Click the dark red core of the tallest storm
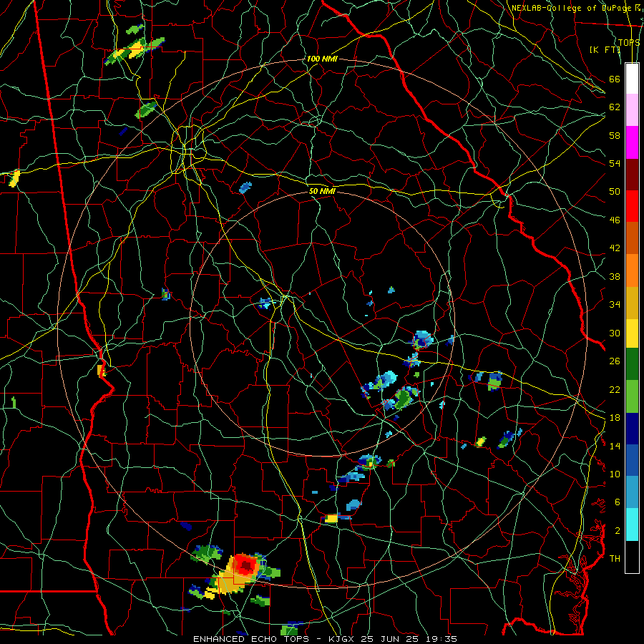644x644 pixels. pyautogui.click(x=246, y=567)
